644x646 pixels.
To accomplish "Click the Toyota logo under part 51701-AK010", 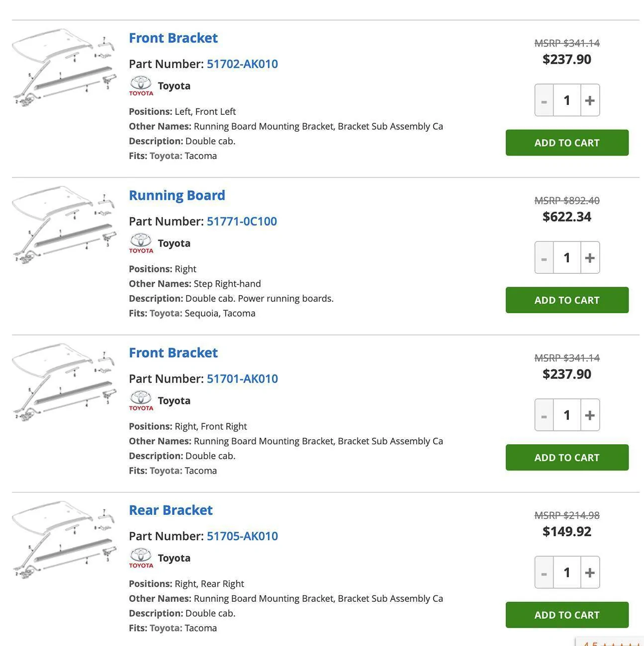I will coord(141,401).
